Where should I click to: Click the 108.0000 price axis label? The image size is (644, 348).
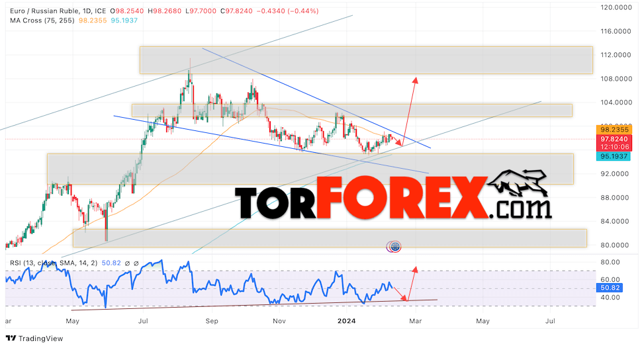click(x=616, y=79)
